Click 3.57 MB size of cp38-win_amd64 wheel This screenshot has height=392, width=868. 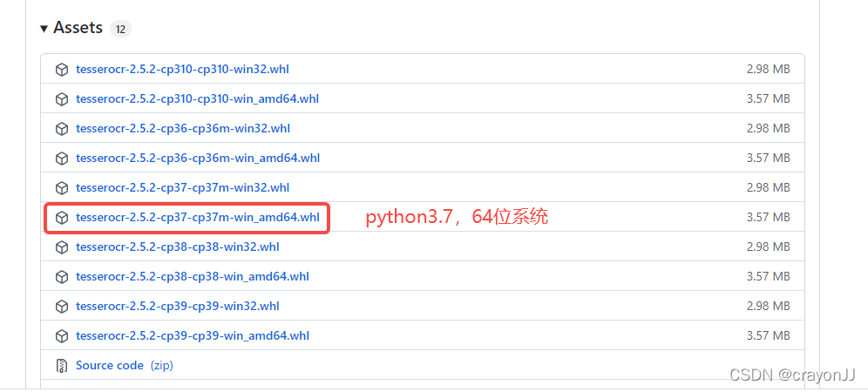coord(768,276)
